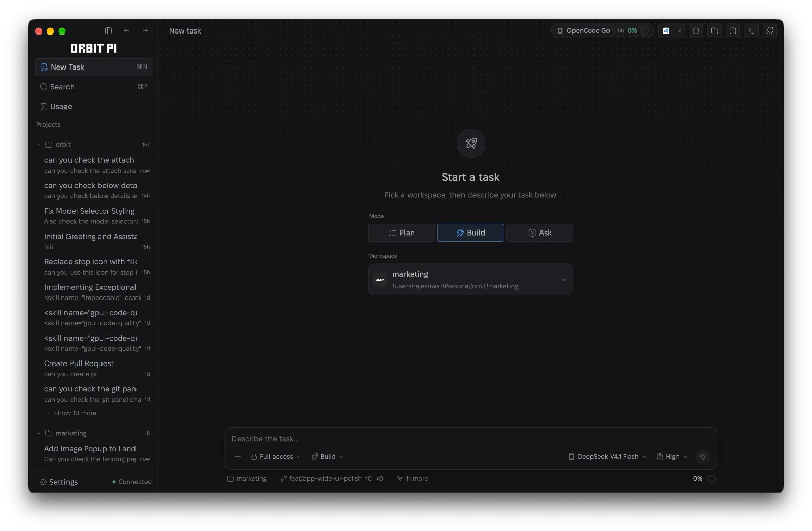The height and width of the screenshot is (531, 812).
Task: Open Usage in the sidebar
Action: coord(93,107)
